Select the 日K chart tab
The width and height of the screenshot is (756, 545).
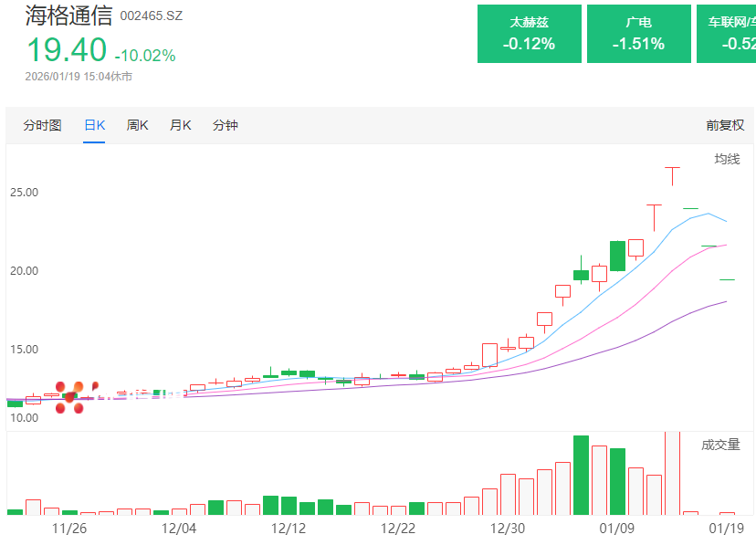click(94, 125)
